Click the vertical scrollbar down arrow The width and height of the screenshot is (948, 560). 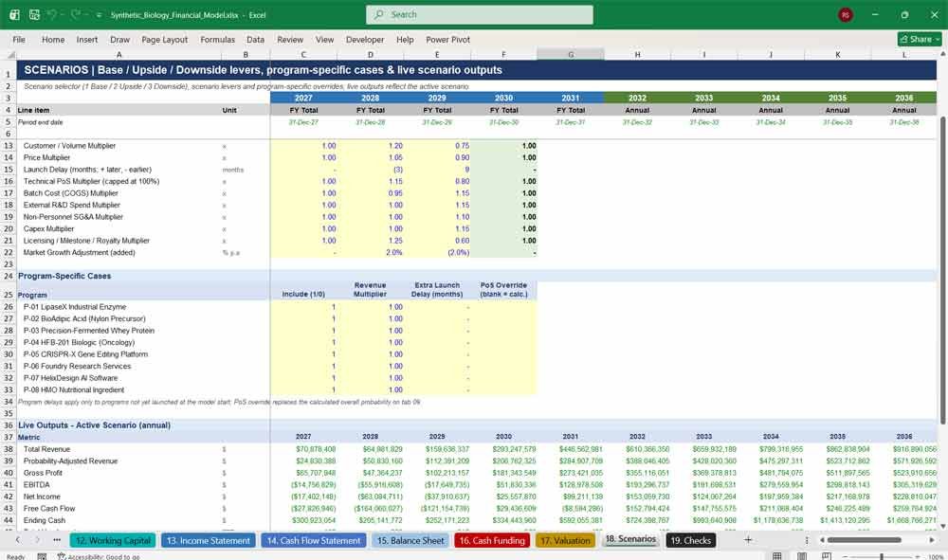942,526
